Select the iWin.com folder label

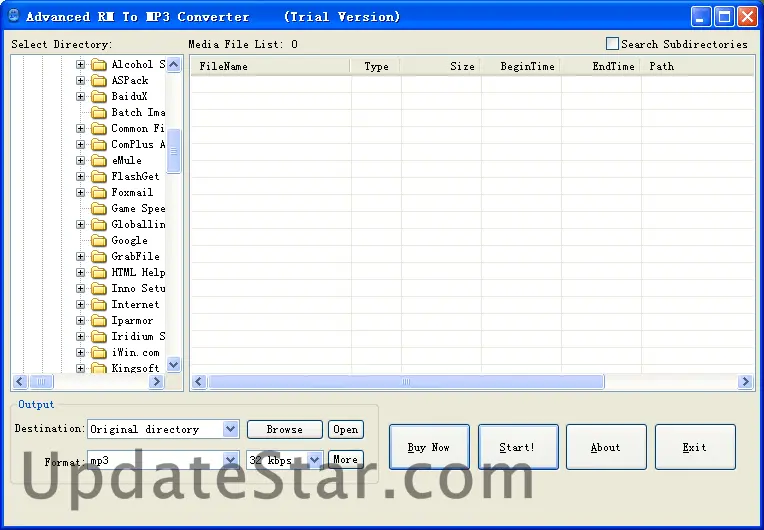click(135, 353)
